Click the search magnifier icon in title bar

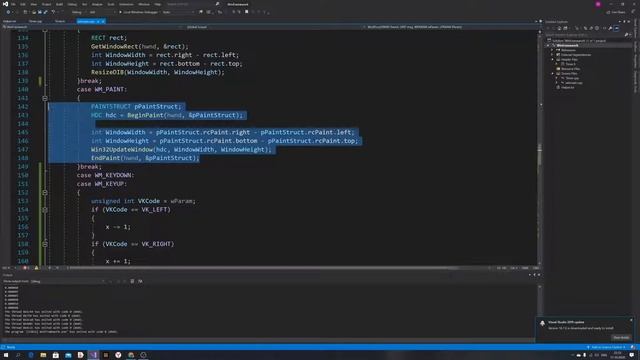[217, 4]
